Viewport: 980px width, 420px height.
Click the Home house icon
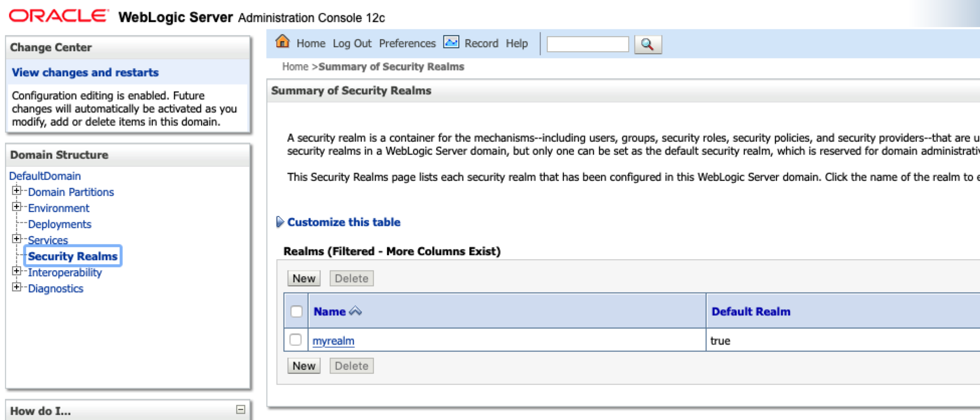[282, 42]
